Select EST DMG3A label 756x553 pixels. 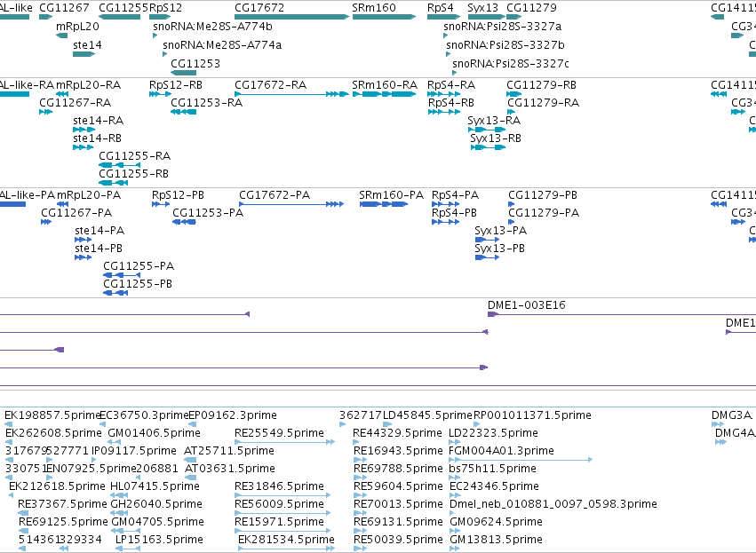[x=732, y=415]
